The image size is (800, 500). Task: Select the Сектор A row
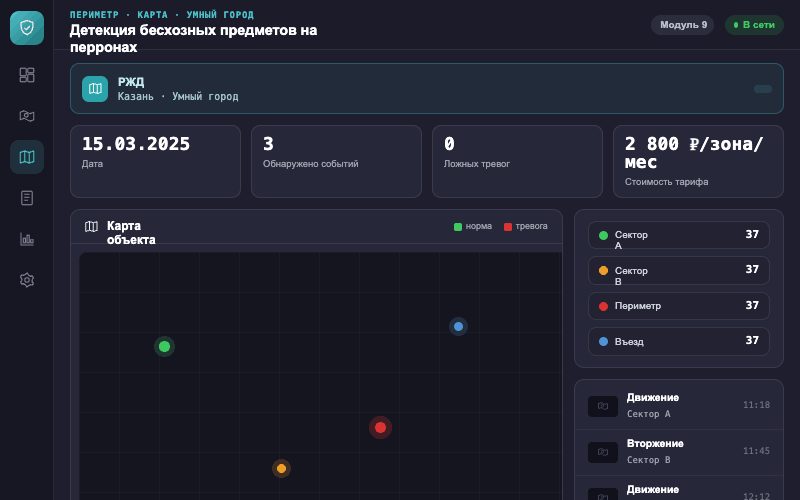[x=679, y=235]
